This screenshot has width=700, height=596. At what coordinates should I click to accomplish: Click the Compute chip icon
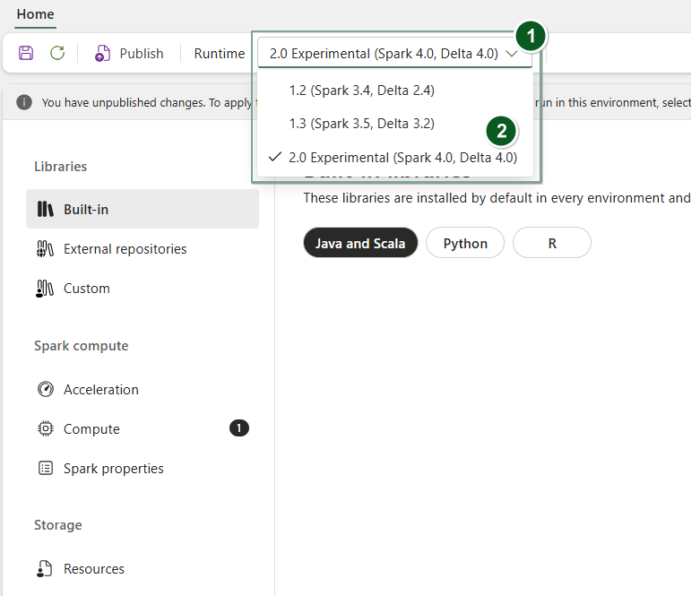pos(46,429)
